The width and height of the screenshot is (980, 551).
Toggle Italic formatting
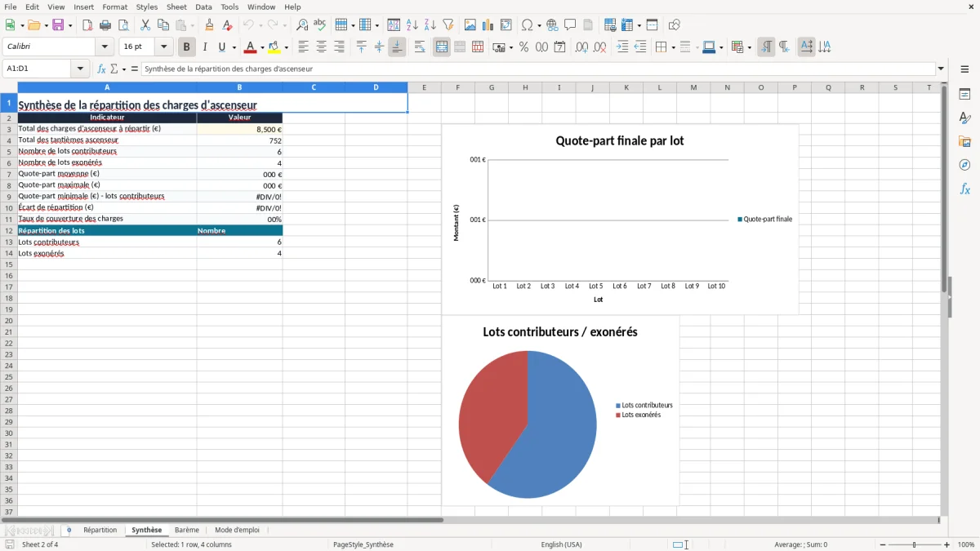pyautogui.click(x=205, y=47)
